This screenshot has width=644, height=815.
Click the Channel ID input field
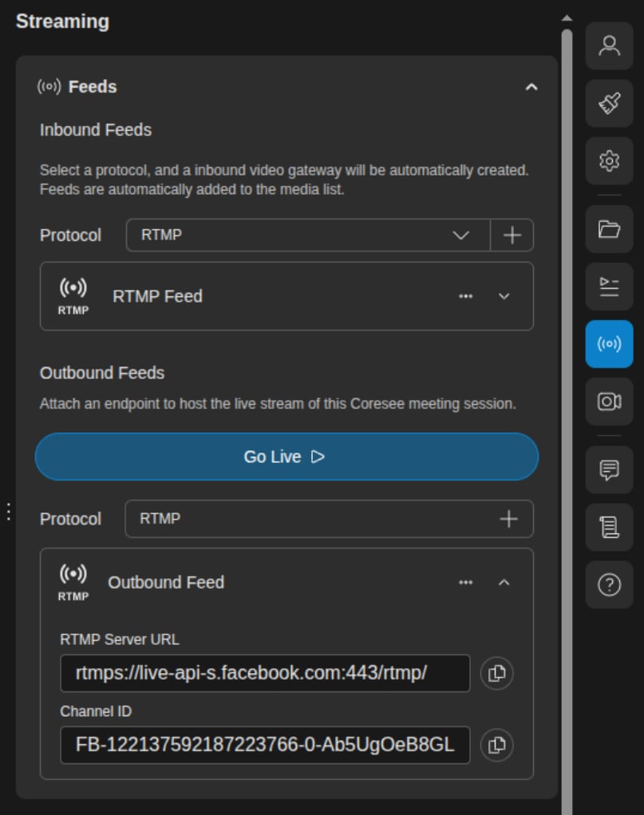(265, 745)
